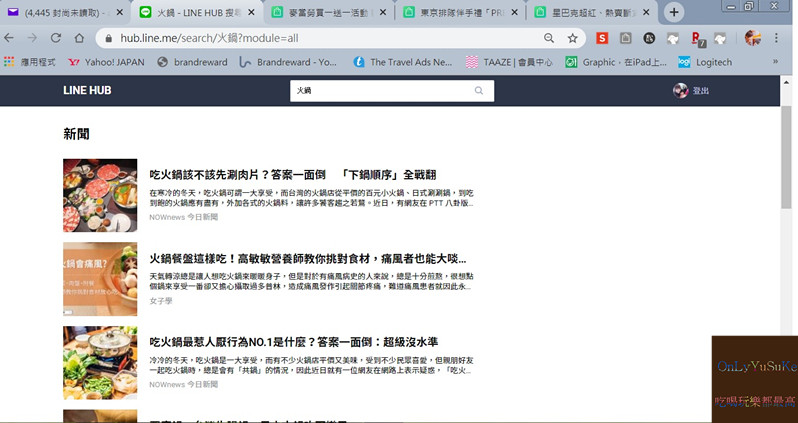This screenshot has width=798, height=423.
Task: Click the 女子學 source label
Action: [x=161, y=301]
